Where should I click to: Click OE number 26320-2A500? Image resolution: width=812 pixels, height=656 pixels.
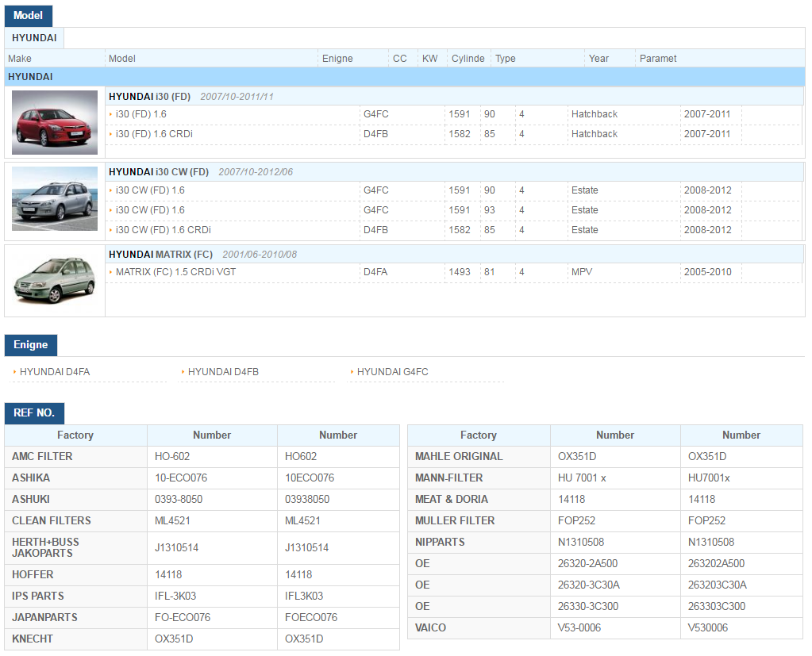[615, 564]
